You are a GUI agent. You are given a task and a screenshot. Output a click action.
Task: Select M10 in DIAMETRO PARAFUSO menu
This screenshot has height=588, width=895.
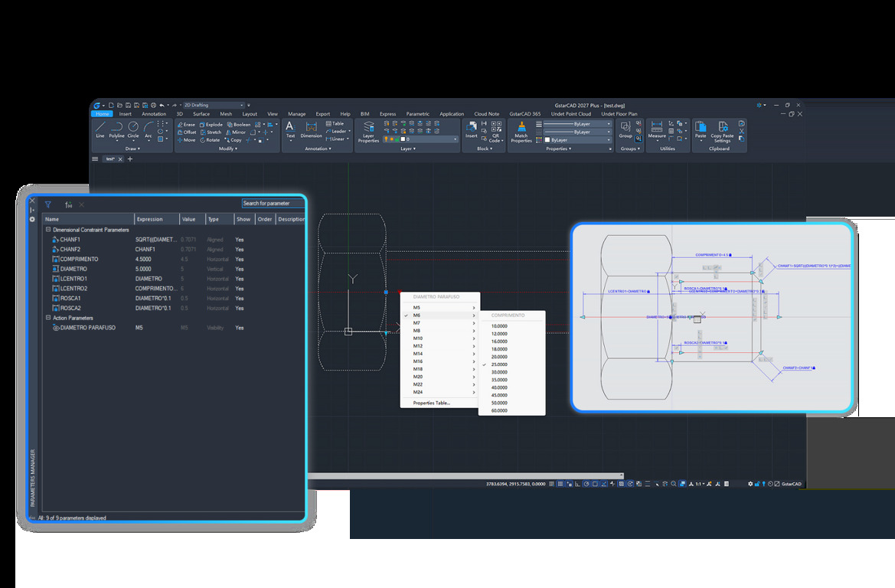click(440, 338)
